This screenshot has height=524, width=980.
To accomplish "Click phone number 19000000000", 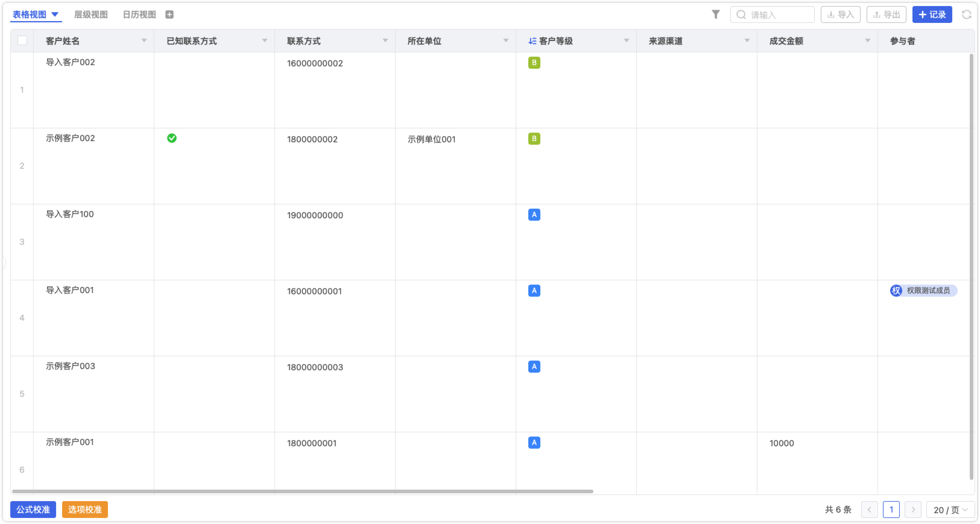I will pos(315,215).
